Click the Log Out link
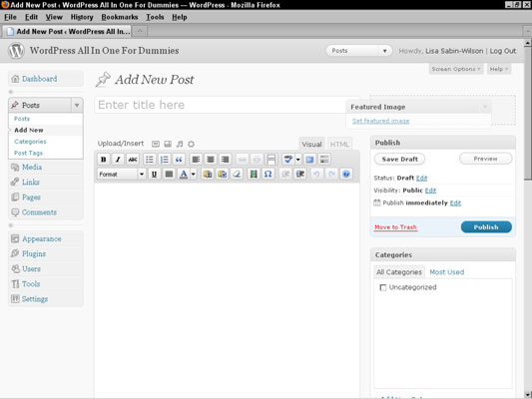Image resolution: width=532 pixels, height=399 pixels. 503,51
